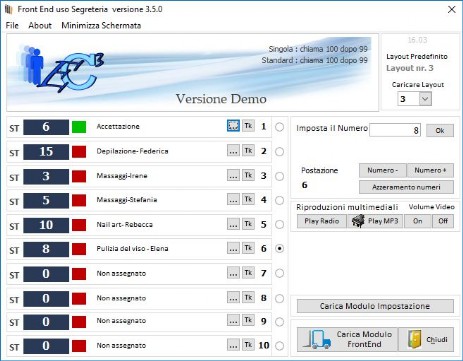Click the green status swatch for Accettazione
The image size is (463, 361).
pyautogui.click(x=79, y=127)
